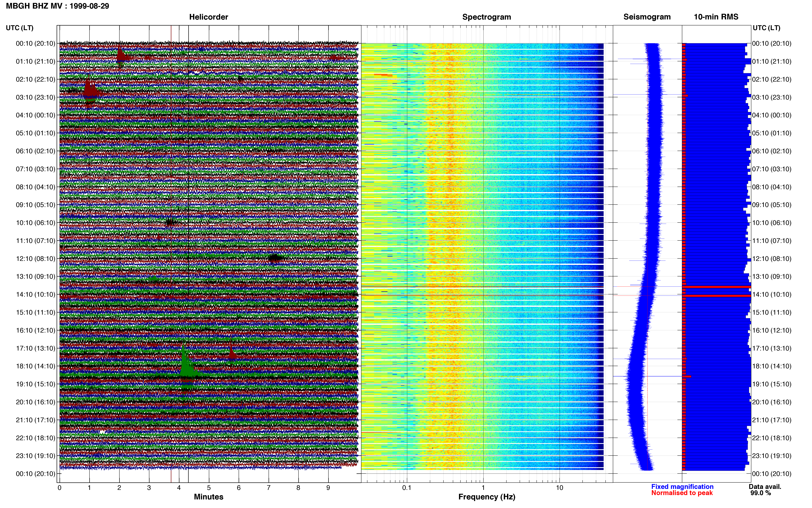Click the left '14:10 (10:10)' time label

(36, 295)
